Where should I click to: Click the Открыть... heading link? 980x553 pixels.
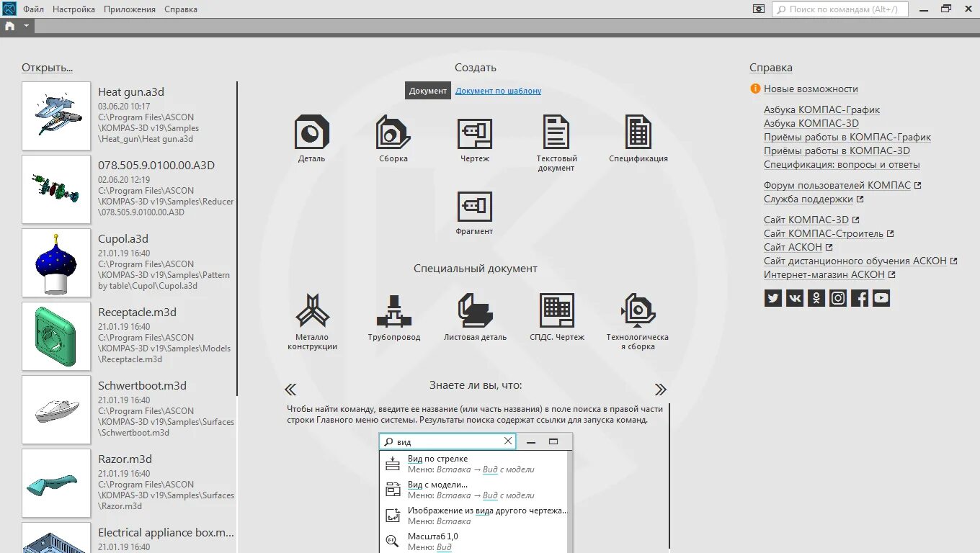click(47, 68)
